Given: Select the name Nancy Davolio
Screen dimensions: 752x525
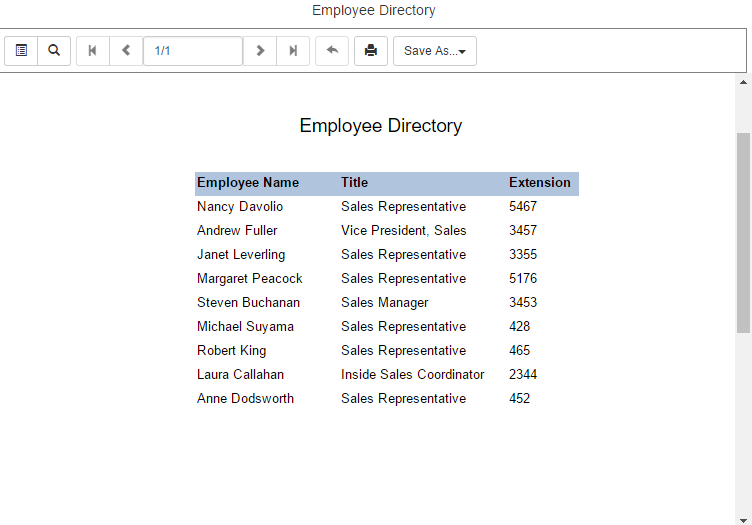Looking at the screenshot, I should click(x=240, y=207).
